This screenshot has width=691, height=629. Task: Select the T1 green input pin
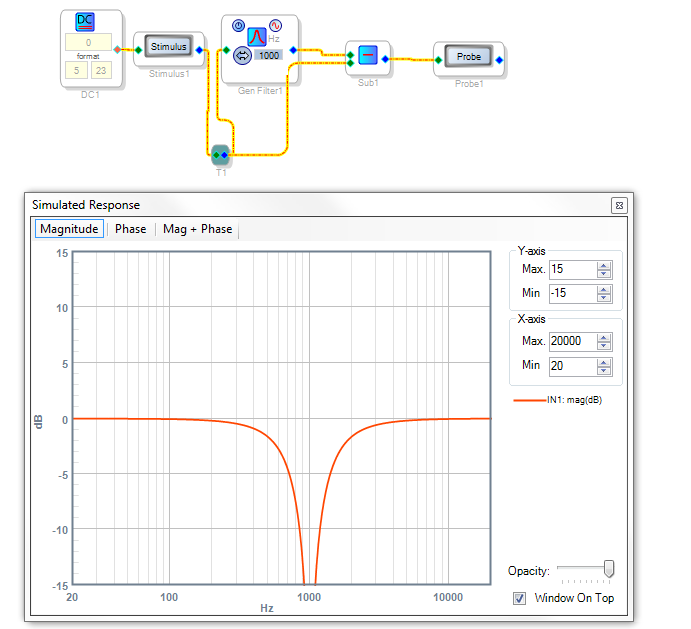[216, 155]
